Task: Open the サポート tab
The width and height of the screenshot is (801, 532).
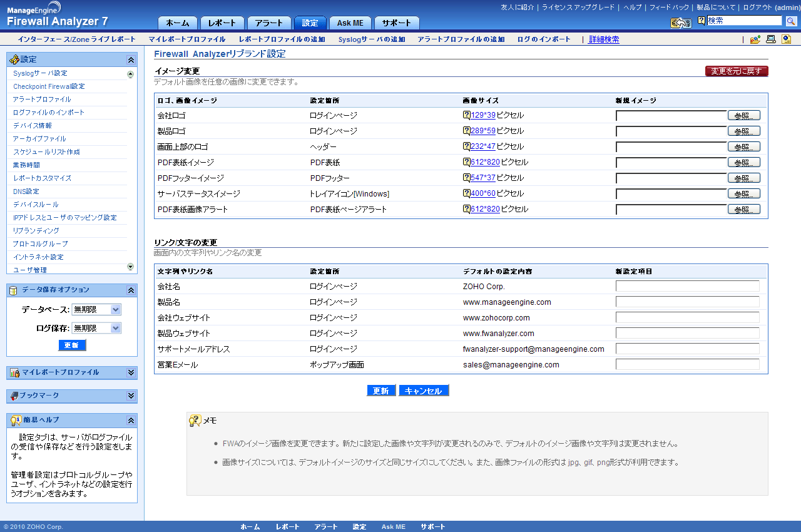Action: pyautogui.click(x=397, y=23)
